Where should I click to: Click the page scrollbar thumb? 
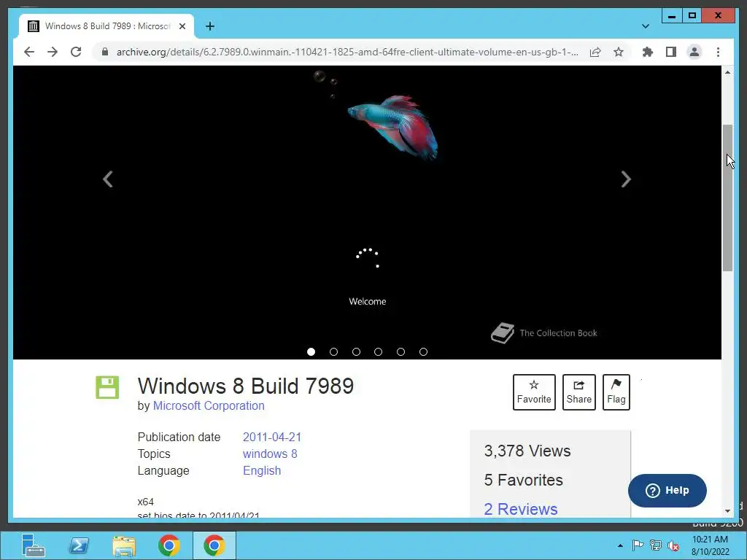point(727,198)
